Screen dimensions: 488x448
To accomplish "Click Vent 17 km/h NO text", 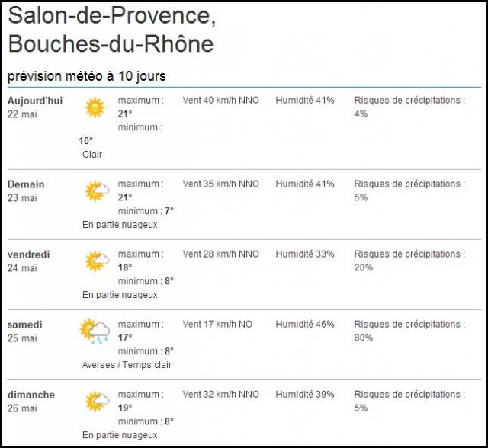I will coord(217,325).
